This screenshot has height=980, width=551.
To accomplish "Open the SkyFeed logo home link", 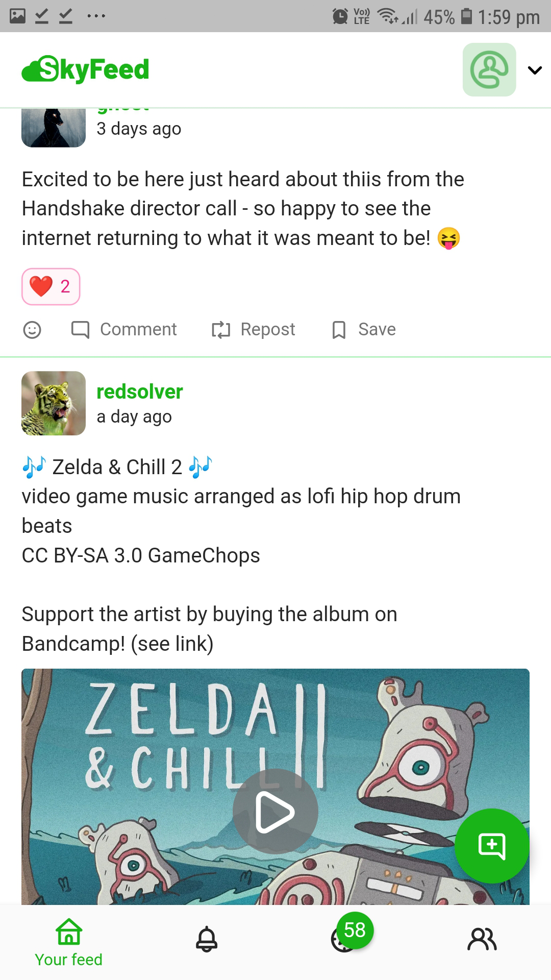I will [85, 69].
